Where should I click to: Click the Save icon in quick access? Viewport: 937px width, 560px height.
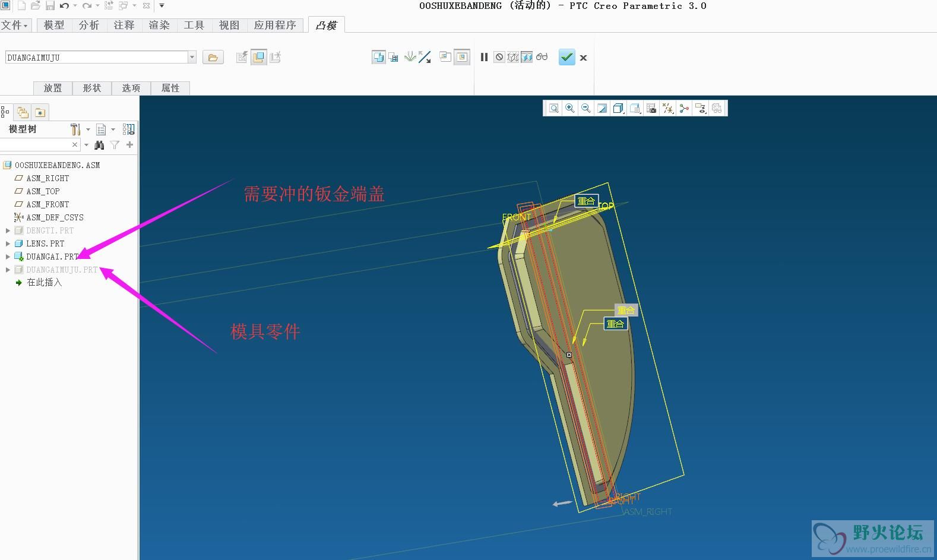(50, 6)
